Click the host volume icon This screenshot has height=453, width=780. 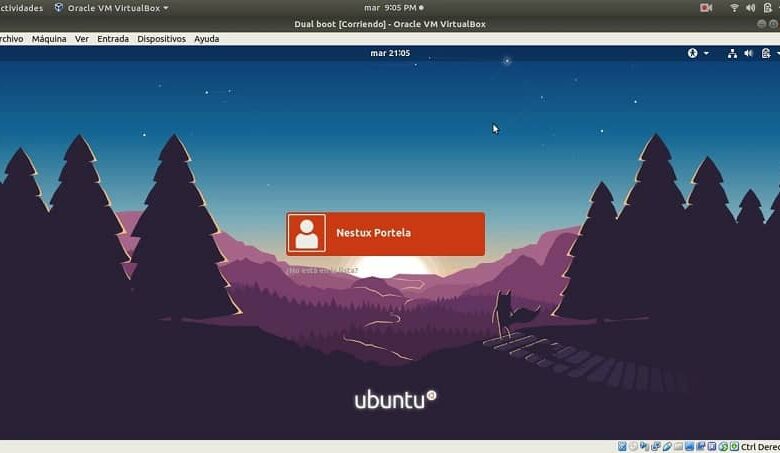click(751, 8)
